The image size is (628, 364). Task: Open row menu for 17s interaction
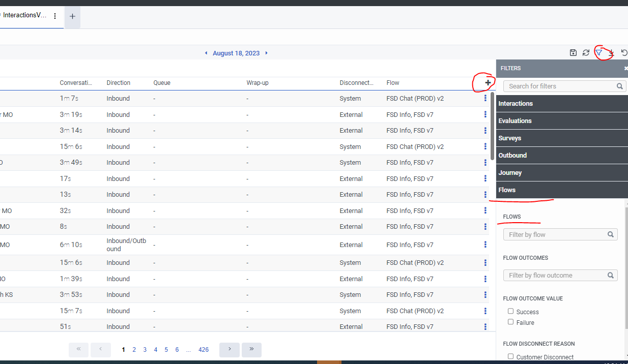(486, 179)
